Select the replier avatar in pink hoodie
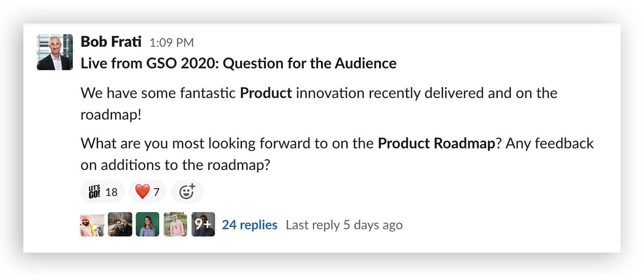644x276 pixels. pyautogui.click(x=175, y=225)
